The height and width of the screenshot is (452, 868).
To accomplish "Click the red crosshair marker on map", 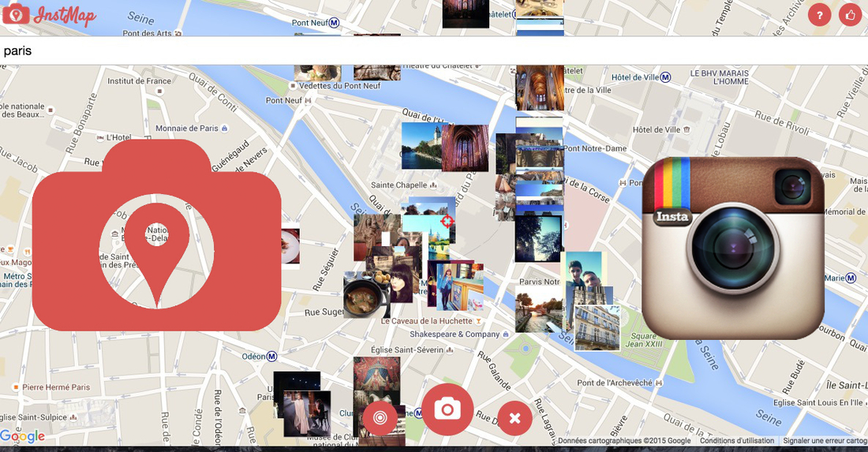I will tap(447, 222).
